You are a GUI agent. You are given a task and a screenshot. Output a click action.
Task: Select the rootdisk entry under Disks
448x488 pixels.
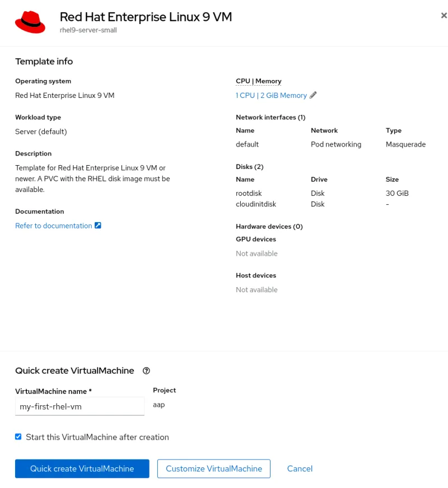click(x=249, y=193)
